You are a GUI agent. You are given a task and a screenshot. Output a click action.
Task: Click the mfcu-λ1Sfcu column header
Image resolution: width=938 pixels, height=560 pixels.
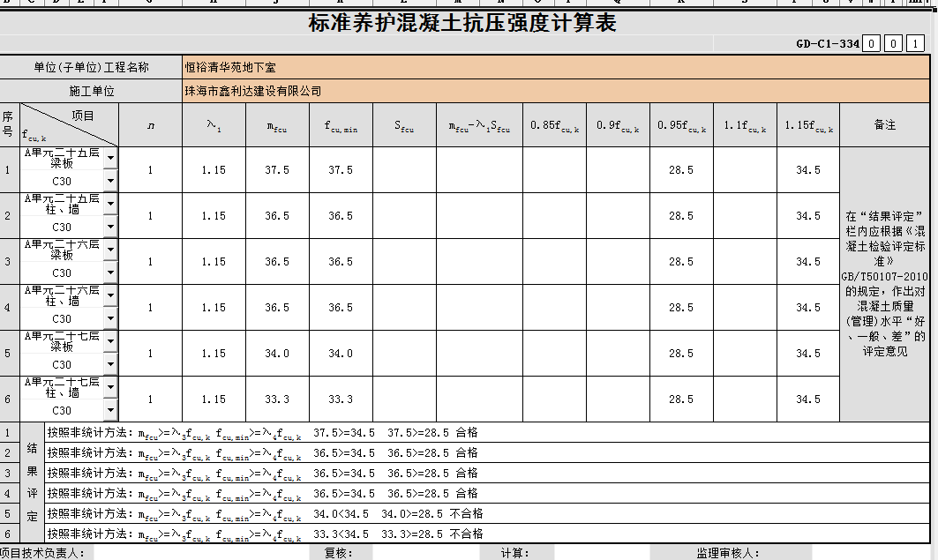click(479, 125)
